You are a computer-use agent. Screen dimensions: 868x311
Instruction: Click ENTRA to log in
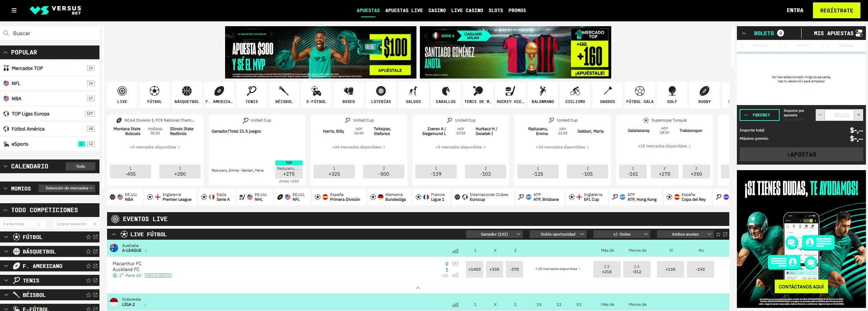[795, 10]
